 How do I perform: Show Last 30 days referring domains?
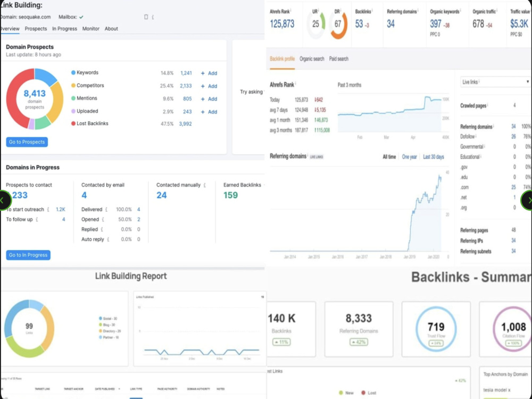click(433, 157)
